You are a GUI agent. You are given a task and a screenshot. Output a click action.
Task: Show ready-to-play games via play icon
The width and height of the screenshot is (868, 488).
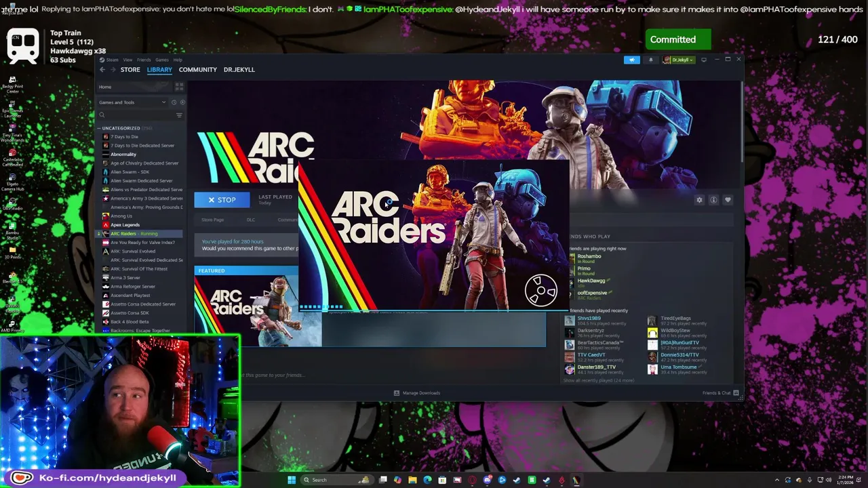[182, 102]
